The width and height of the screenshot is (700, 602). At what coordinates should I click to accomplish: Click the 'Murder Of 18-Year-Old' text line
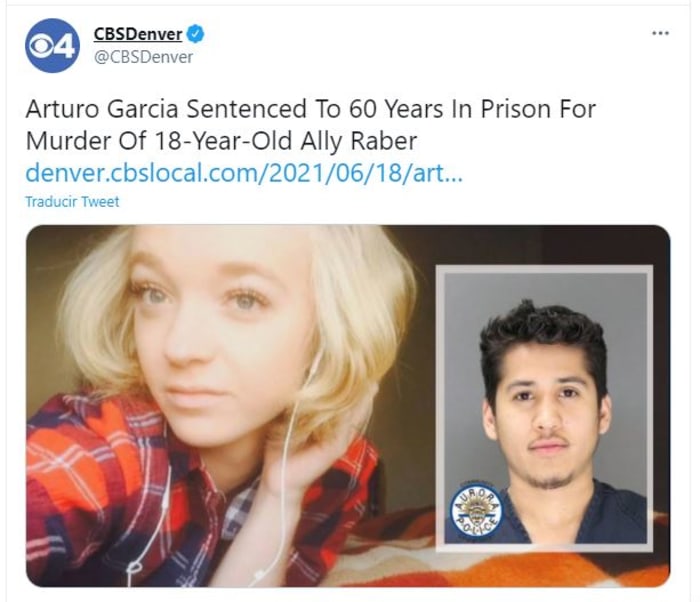(159, 141)
